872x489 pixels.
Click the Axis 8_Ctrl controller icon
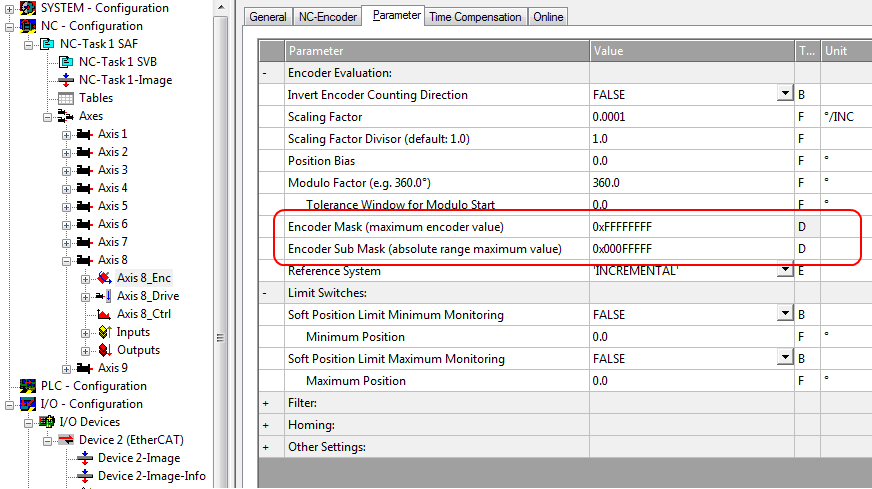tap(104, 314)
